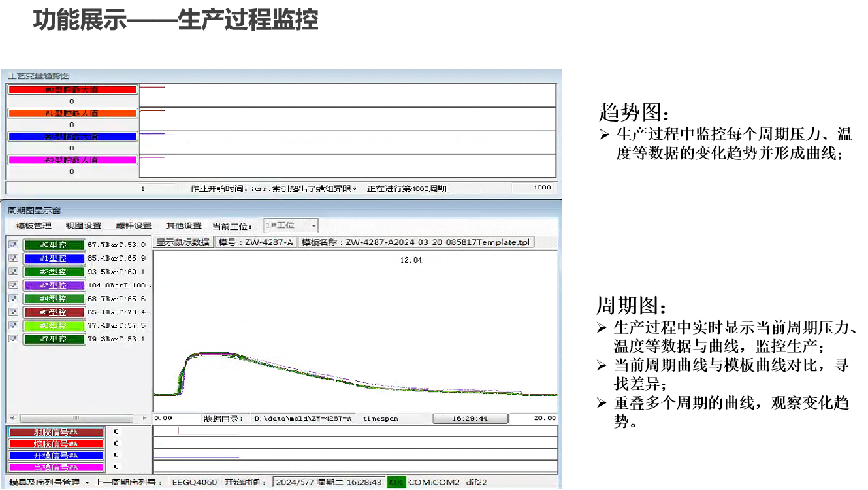Viewport: 868px width, 490px height.
Task: Click the magenta #3型腔最大值 trend button
Action: [72, 160]
